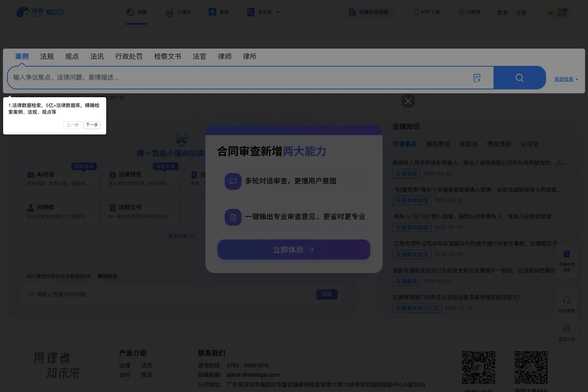Click the upload icon beside question input

[30, 294]
